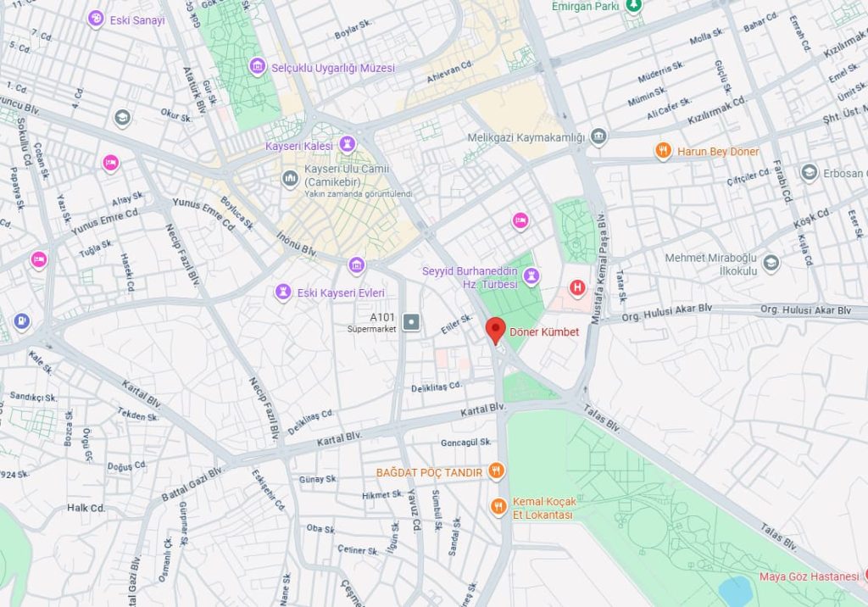This screenshot has height=607, width=868.
Task: Click the red hospital H marker
Action: (x=577, y=287)
